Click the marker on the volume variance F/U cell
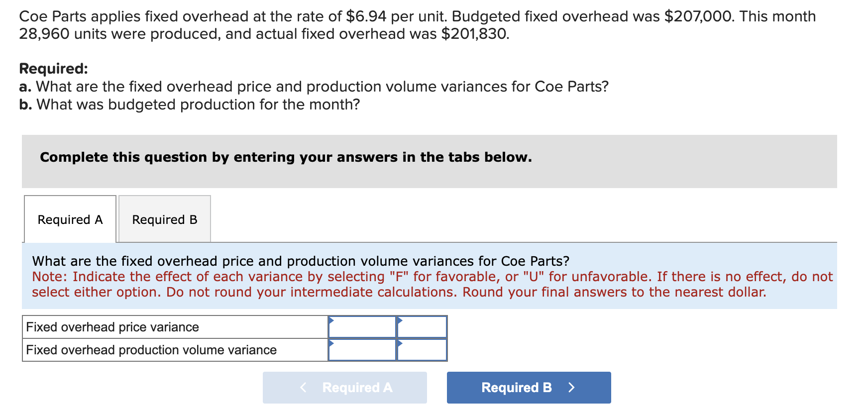The width and height of the screenshot is (868, 416). coord(398,344)
